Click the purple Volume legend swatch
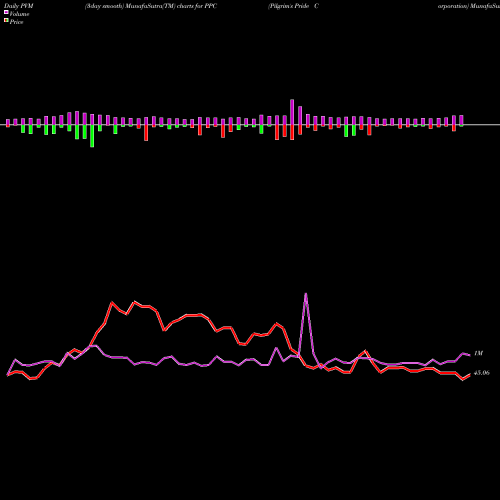Screen dimensions: 500x500 click(x=6, y=12)
